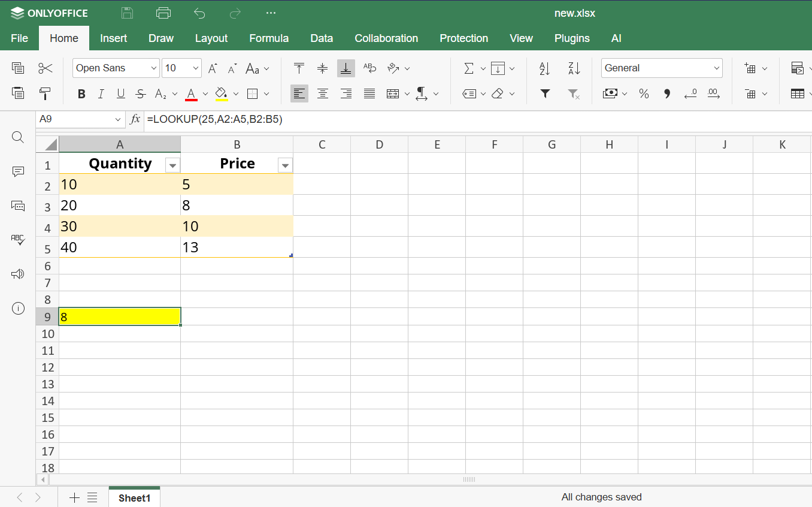Open the Search panel in the left sidebar

(x=18, y=137)
